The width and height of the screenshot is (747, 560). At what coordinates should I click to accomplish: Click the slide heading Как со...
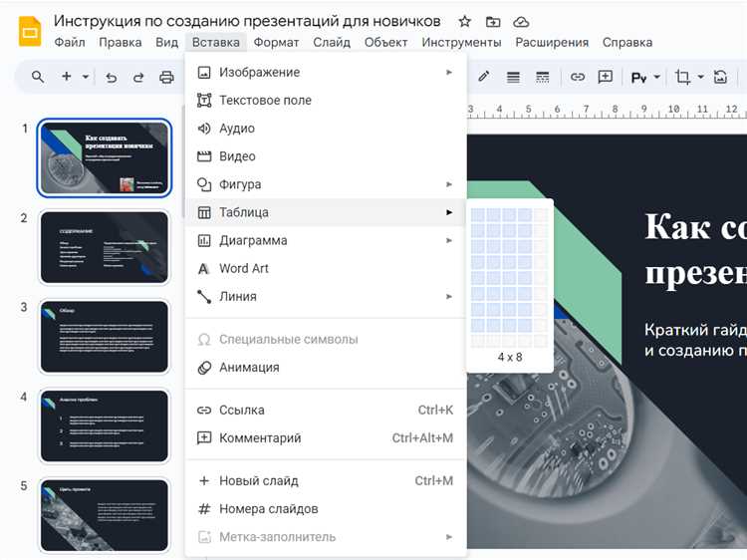[x=695, y=227]
